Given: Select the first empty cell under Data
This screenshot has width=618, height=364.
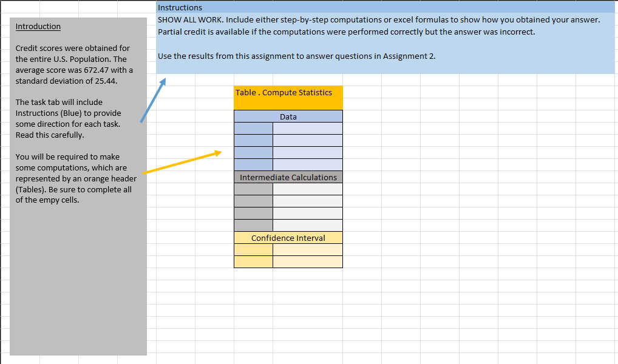Looking at the screenshot, I should [308, 128].
